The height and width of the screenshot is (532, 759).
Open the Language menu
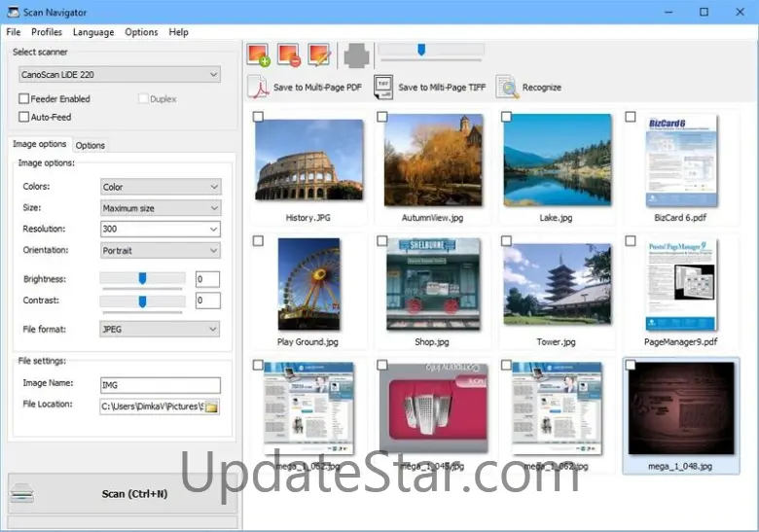point(93,32)
